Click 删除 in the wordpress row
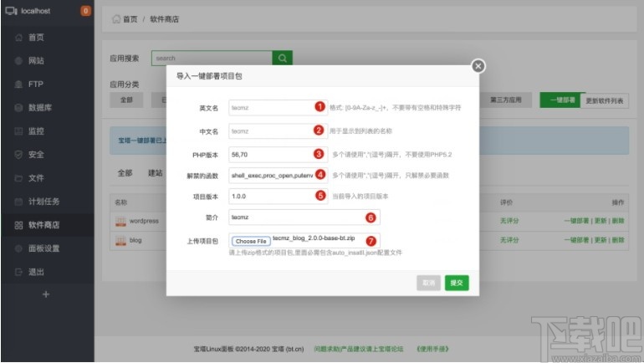Screen dimensions: 644x363 [618, 221]
